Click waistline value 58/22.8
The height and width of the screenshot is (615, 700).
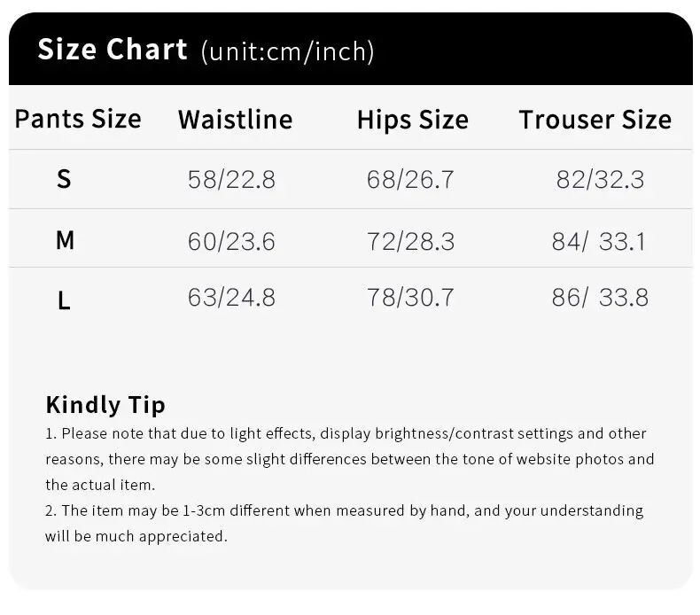[231, 180]
